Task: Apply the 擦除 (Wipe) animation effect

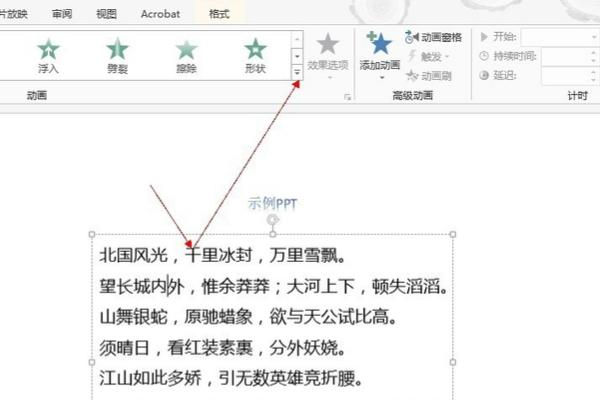Action: [186, 56]
